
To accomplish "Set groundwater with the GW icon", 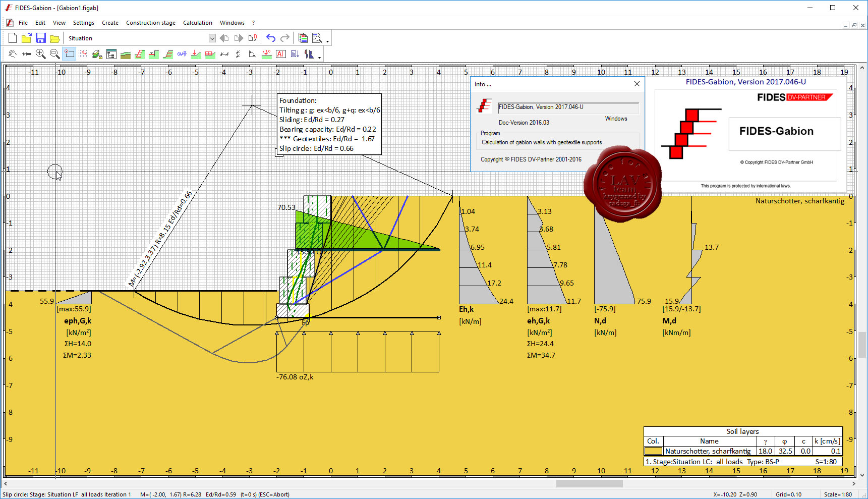I will (x=182, y=54).
